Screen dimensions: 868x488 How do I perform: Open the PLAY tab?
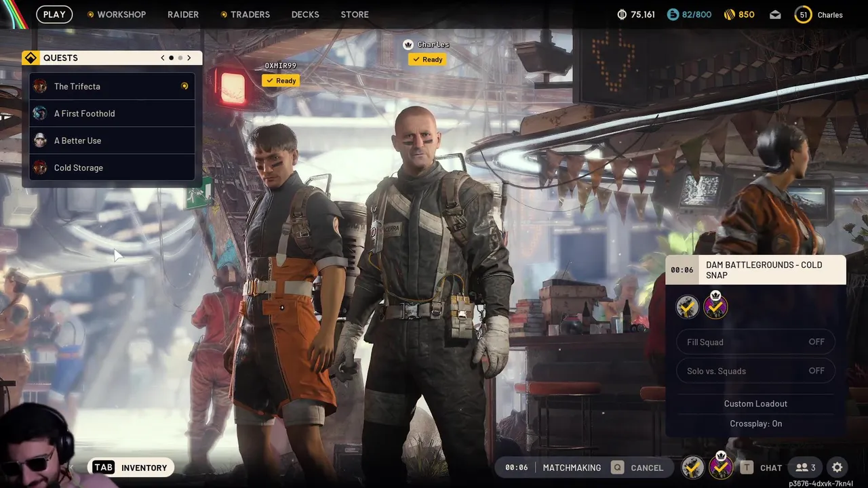click(54, 14)
